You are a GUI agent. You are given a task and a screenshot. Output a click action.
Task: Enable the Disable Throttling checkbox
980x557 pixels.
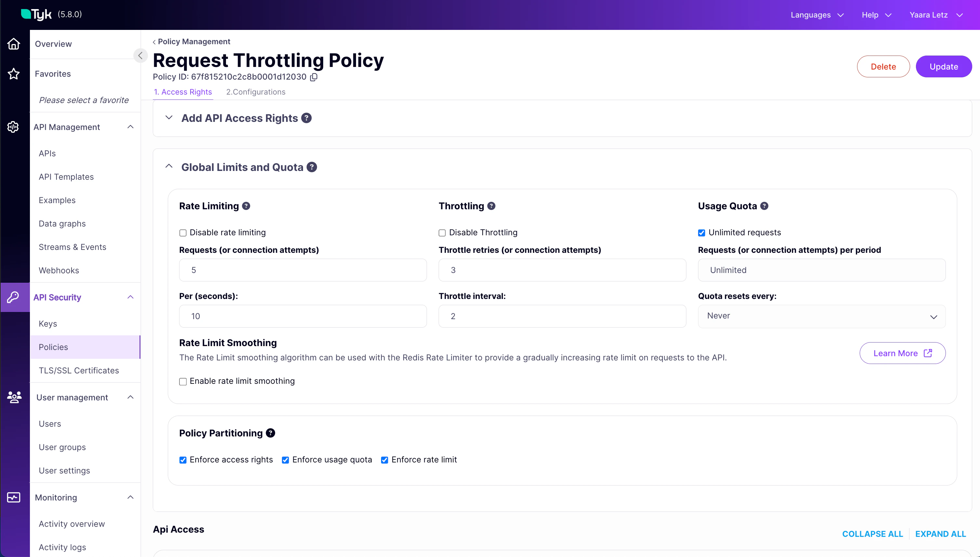click(442, 233)
